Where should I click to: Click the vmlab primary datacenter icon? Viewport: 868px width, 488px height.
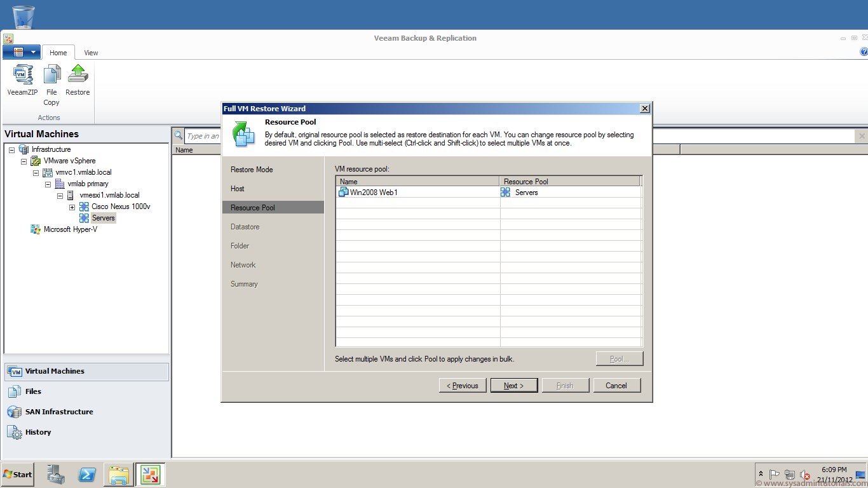point(60,184)
